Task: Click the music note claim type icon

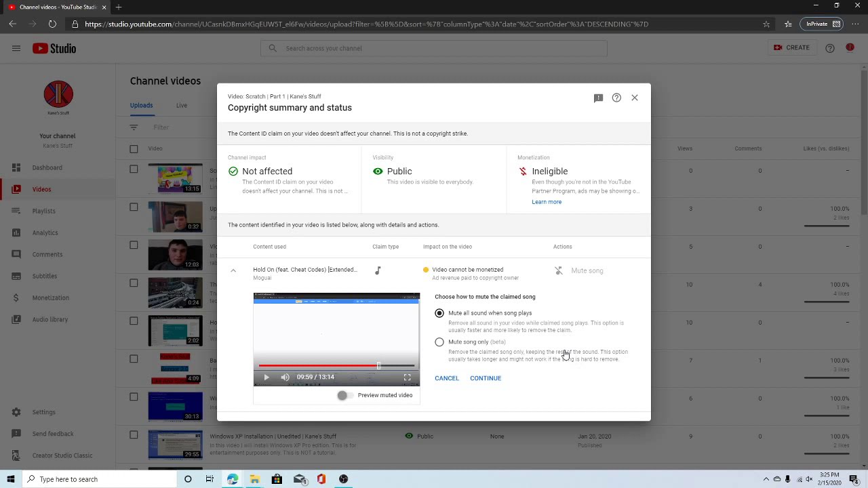Action: click(378, 270)
